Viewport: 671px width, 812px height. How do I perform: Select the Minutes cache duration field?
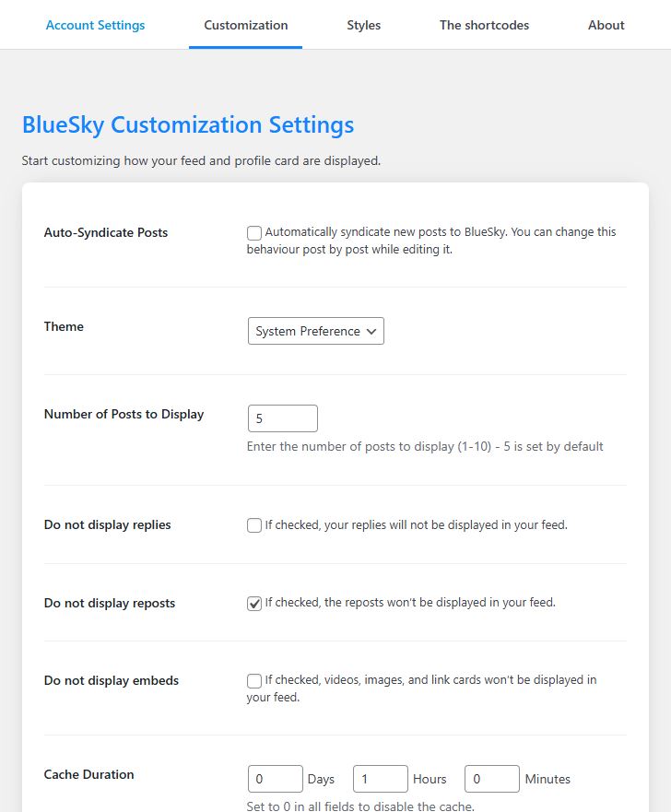[491, 779]
